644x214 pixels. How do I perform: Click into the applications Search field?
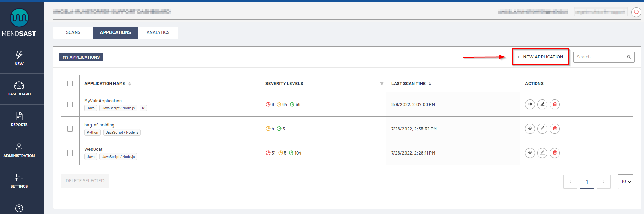pyautogui.click(x=601, y=57)
